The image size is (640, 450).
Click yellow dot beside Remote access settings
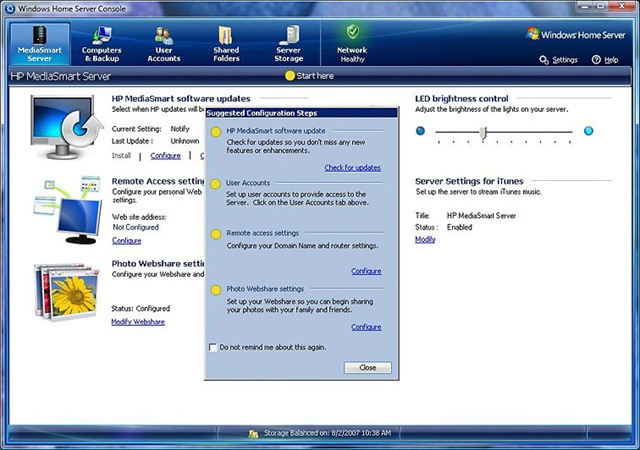216,234
